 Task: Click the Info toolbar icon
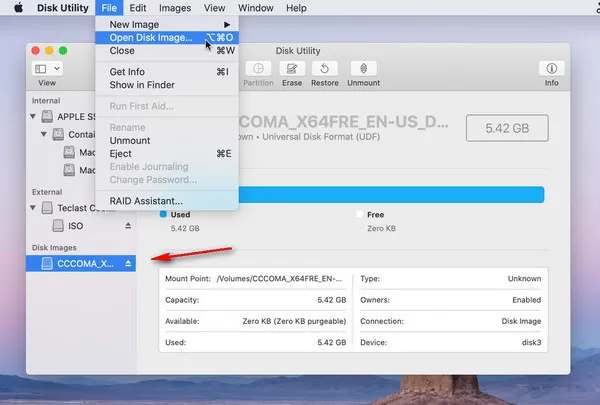[x=551, y=69]
